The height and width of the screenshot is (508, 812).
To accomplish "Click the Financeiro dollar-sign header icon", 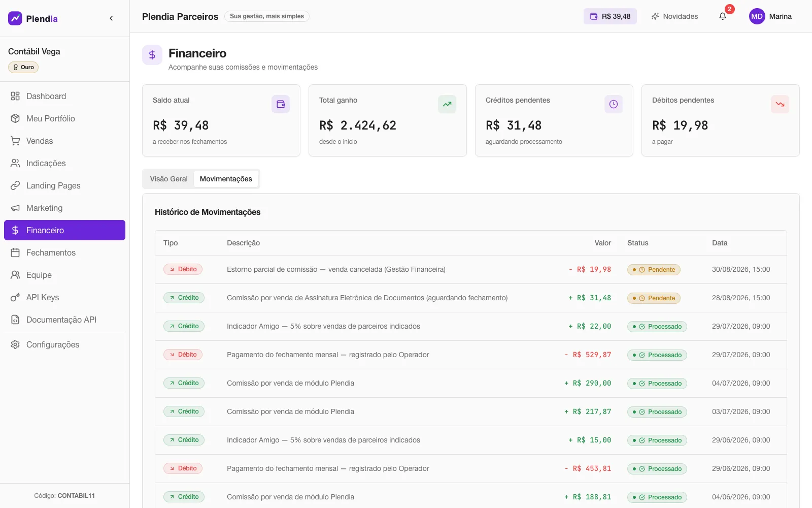I will [152, 55].
